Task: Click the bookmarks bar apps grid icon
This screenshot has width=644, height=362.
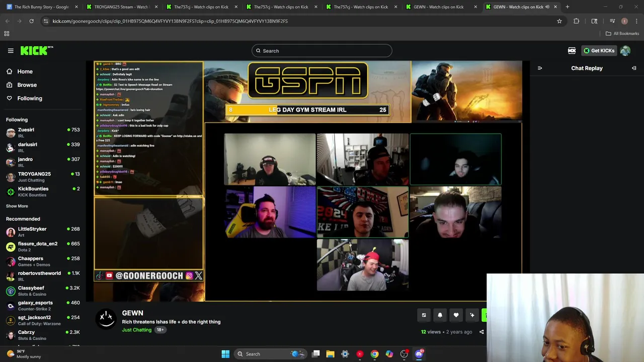Action: 7,34
